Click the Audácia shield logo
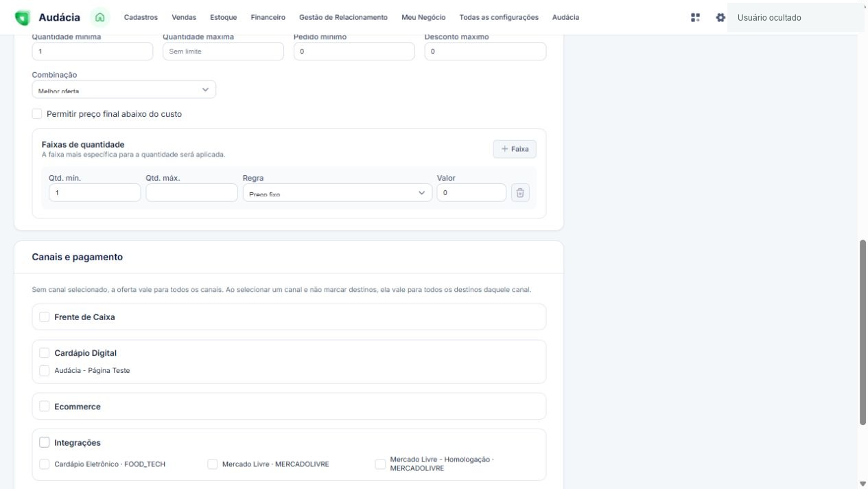 pyautogui.click(x=23, y=17)
